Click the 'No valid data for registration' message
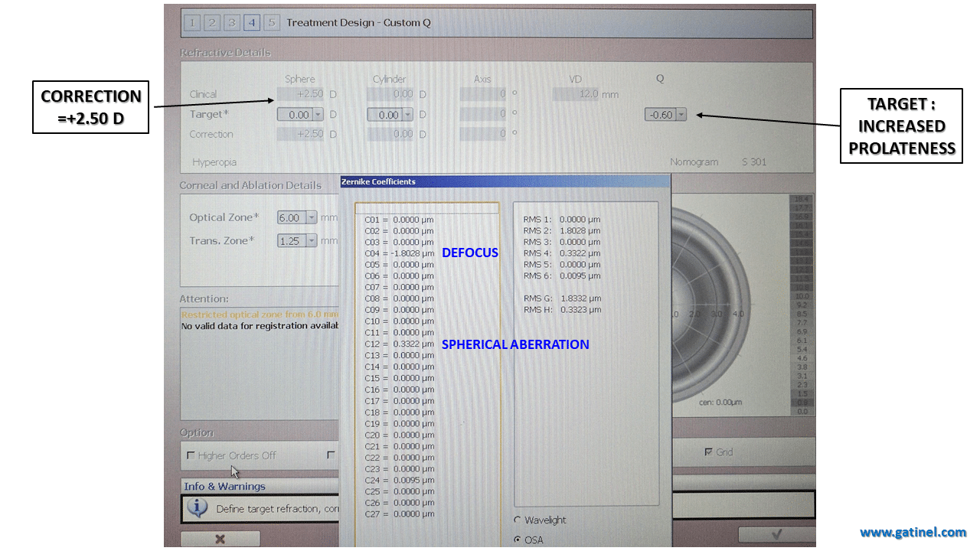 260,326
